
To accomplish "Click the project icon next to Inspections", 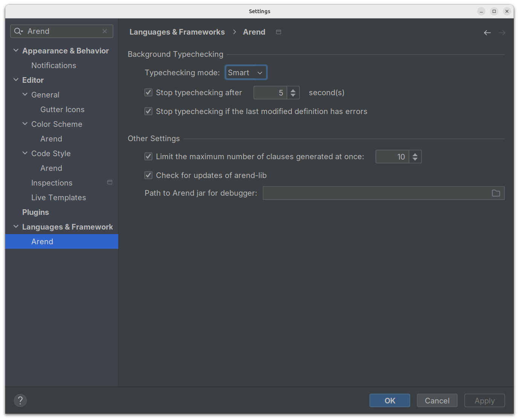I will pos(110,183).
